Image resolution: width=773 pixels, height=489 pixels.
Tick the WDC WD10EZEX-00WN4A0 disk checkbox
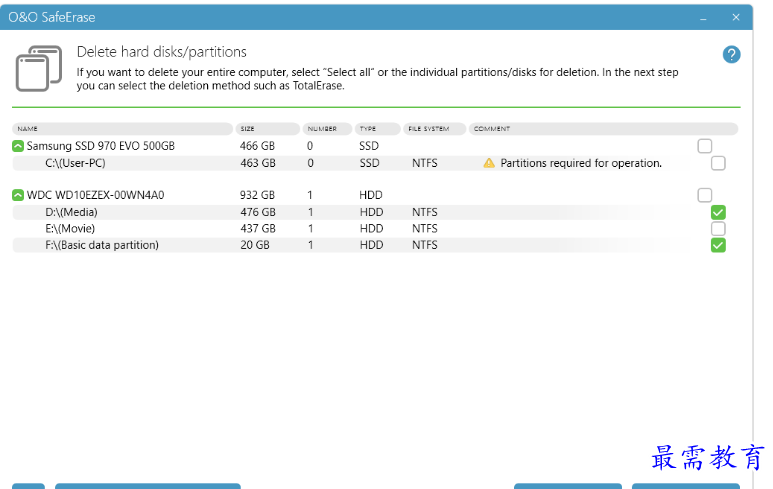tap(704, 195)
